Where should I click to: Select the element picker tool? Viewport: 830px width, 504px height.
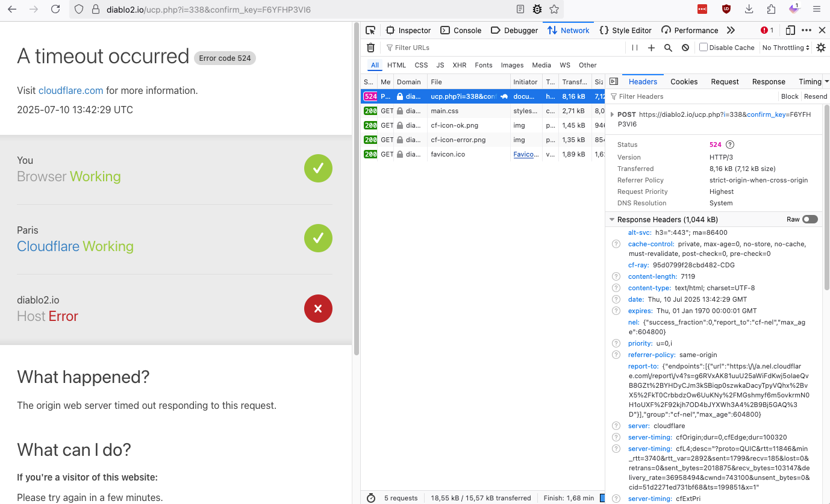click(370, 30)
